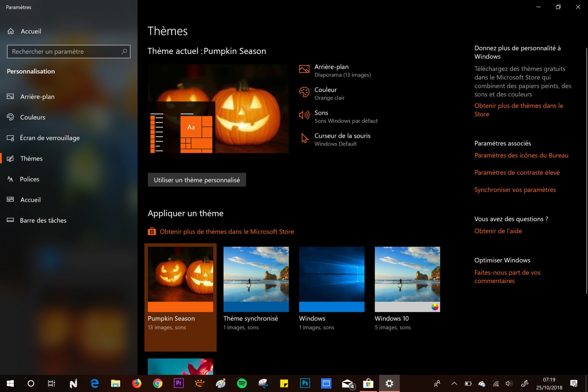Open File Explorer from taskbar
588x392 pixels.
(115, 383)
